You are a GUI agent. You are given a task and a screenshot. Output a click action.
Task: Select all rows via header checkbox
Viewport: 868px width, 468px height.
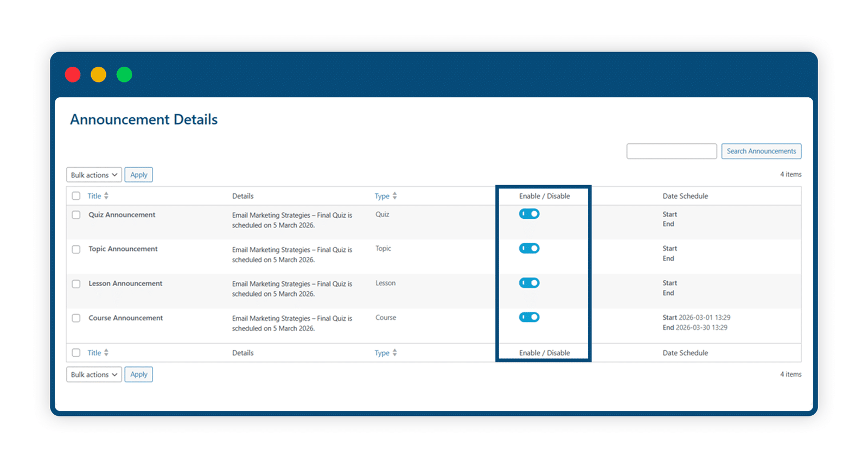coord(76,196)
